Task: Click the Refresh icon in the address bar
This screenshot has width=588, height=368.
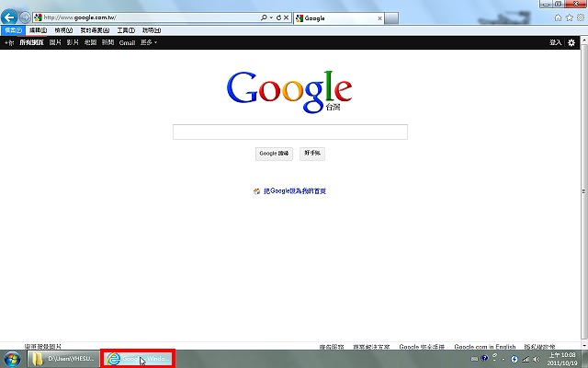Action: click(x=278, y=17)
